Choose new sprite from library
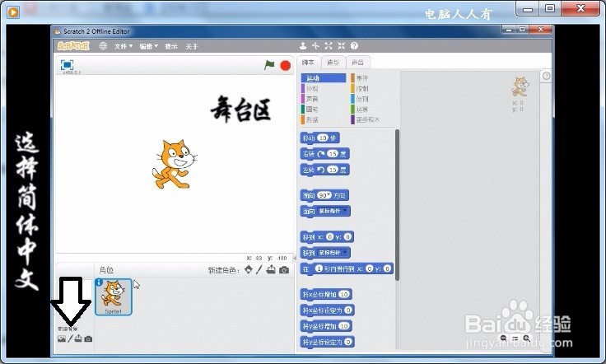This screenshot has height=364, width=606. (x=249, y=269)
